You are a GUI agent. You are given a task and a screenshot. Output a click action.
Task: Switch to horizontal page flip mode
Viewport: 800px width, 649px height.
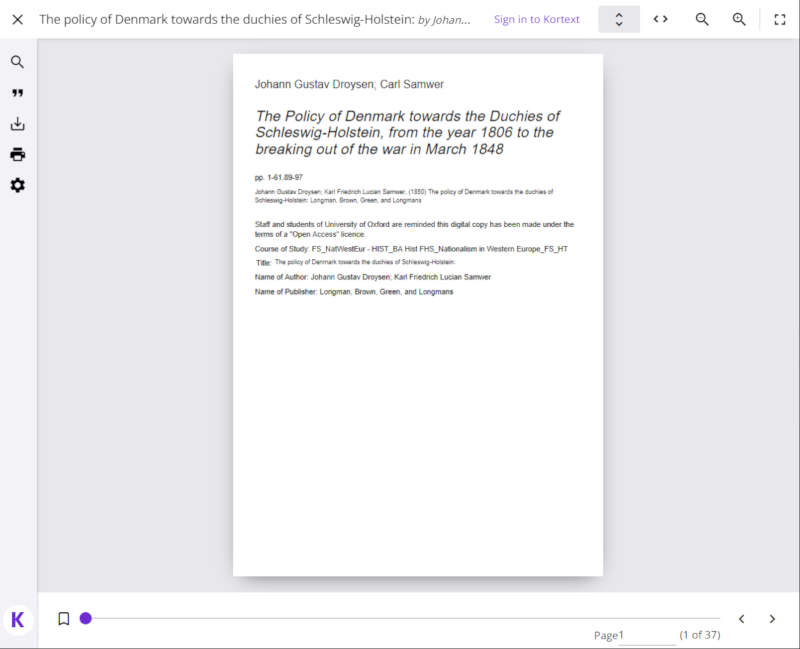[x=660, y=19]
